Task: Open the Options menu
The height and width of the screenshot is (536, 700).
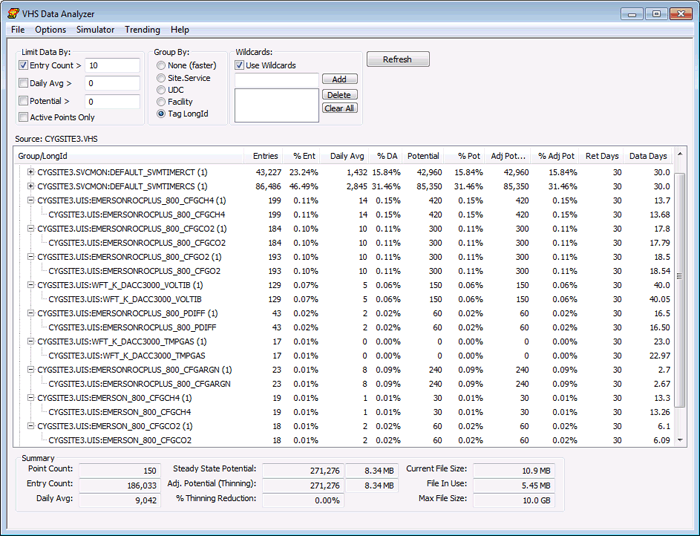Action: [x=50, y=30]
